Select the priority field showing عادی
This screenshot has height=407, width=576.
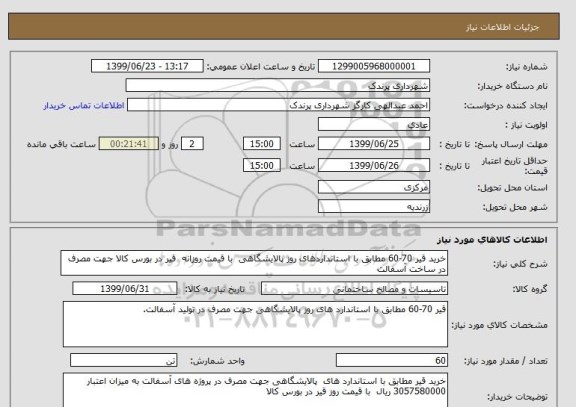point(374,125)
